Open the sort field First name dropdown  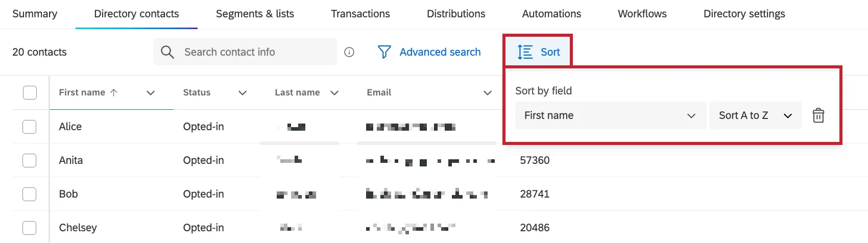(x=610, y=115)
